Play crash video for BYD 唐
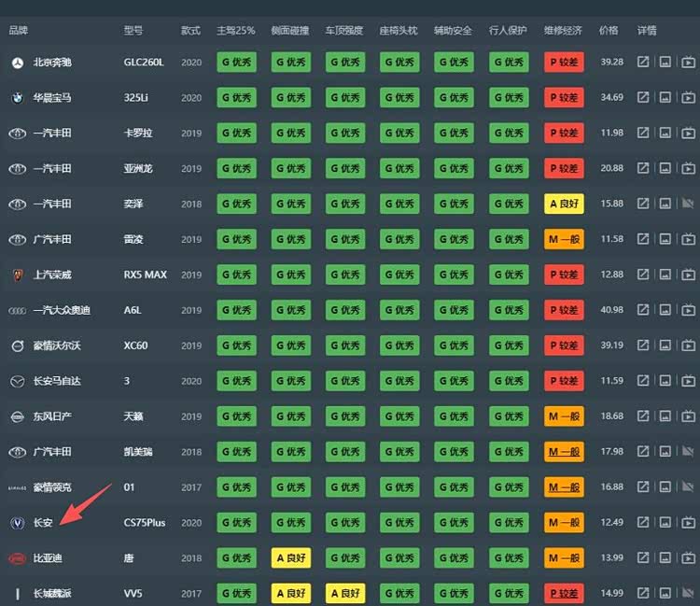This screenshot has height=606, width=700. (688, 558)
